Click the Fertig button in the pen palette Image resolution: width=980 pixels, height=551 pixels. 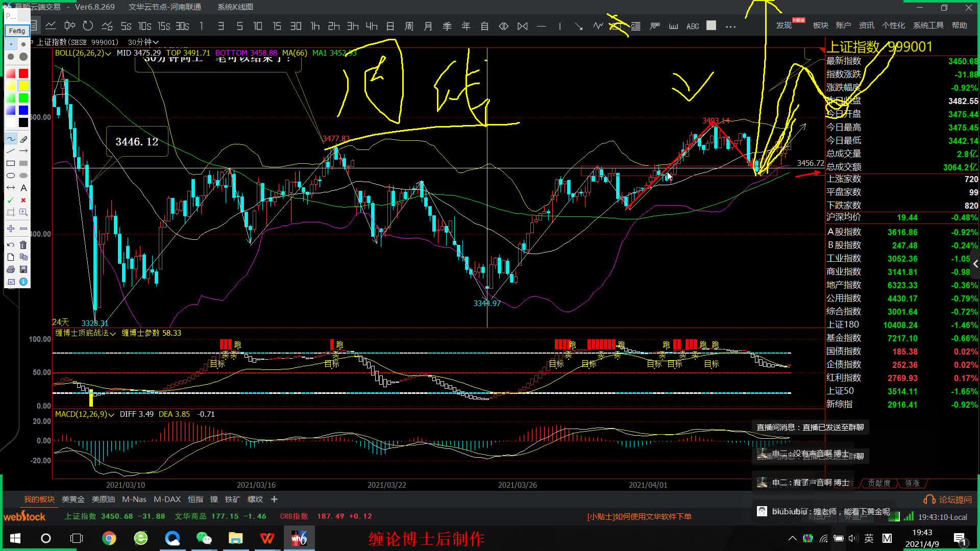click(17, 31)
